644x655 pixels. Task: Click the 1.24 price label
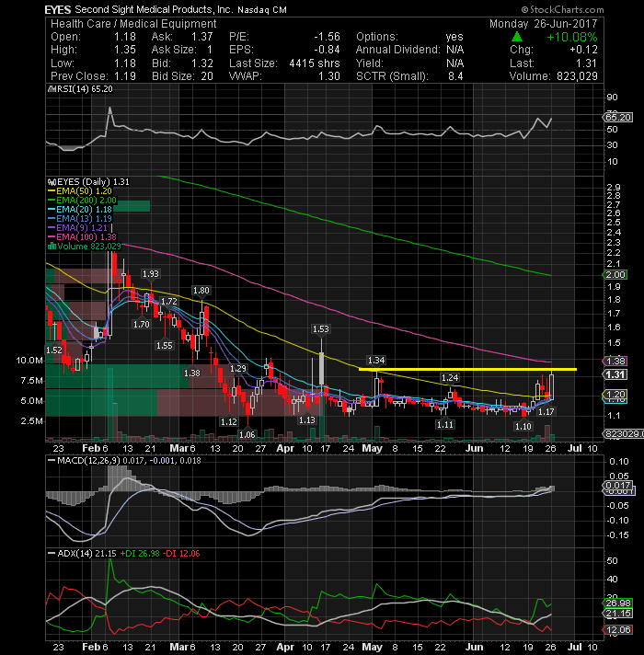pyautogui.click(x=450, y=378)
